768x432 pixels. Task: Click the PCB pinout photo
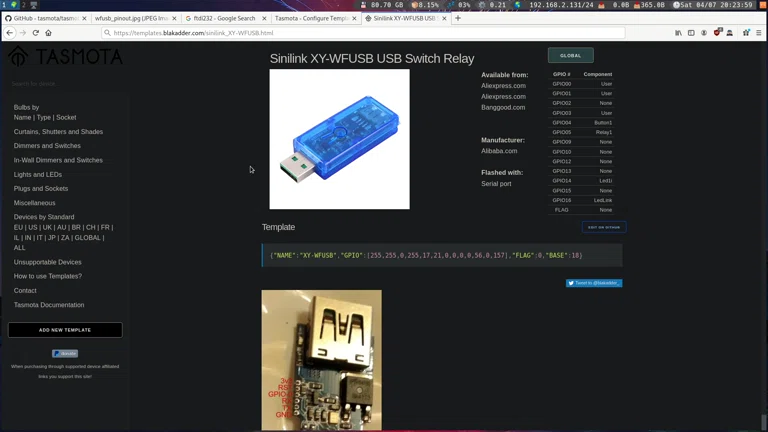pos(321,360)
